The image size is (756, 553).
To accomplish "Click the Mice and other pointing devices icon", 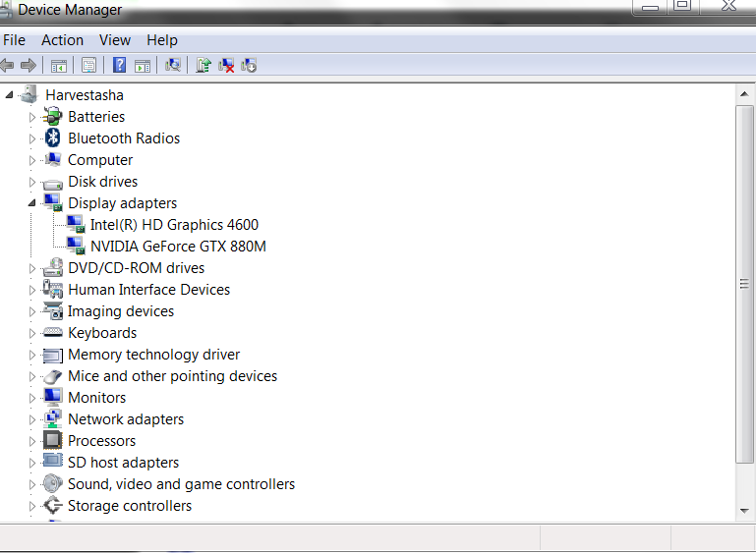I will [x=52, y=376].
